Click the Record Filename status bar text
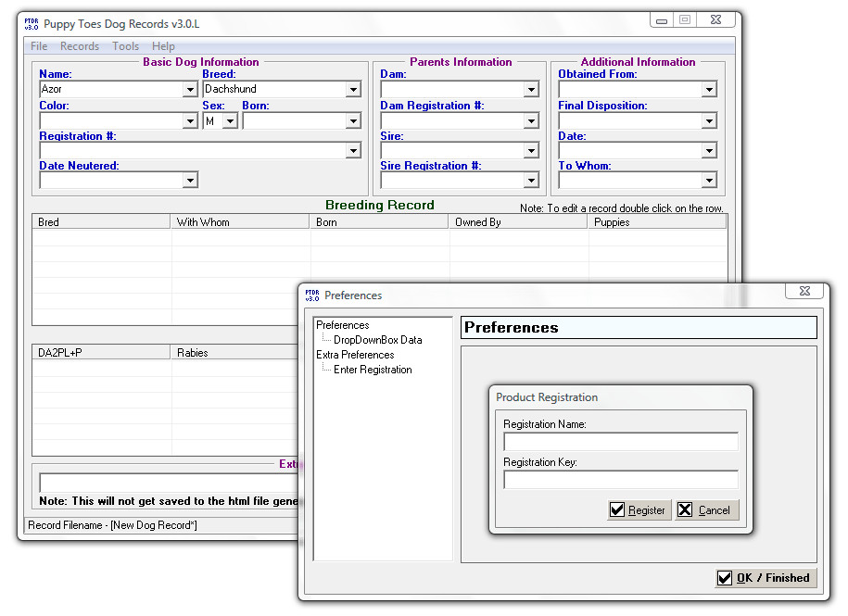This screenshot has width=848, height=616. pyautogui.click(x=112, y=525)
